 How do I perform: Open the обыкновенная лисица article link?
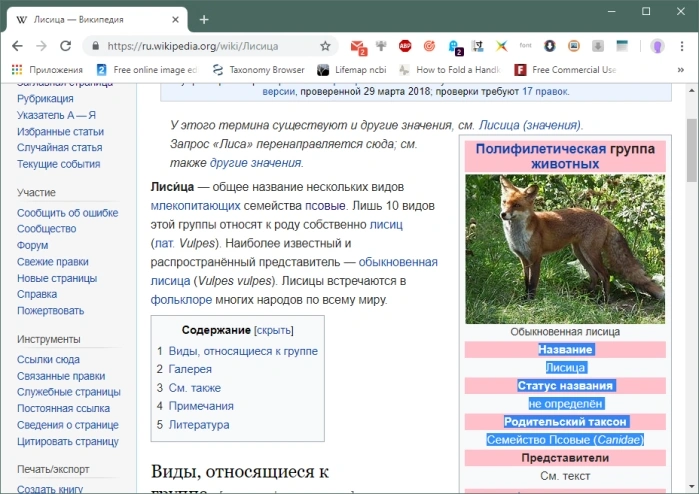294,272
